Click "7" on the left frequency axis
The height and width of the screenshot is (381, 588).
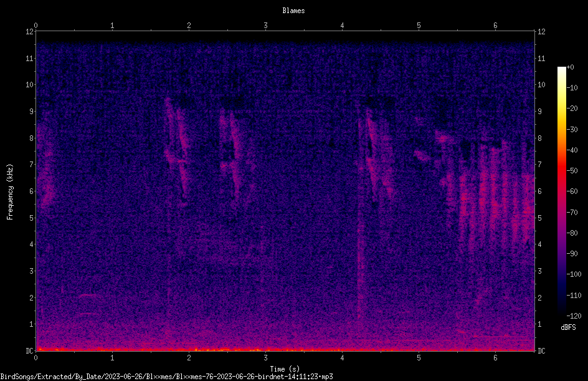[x=32, y=165]
